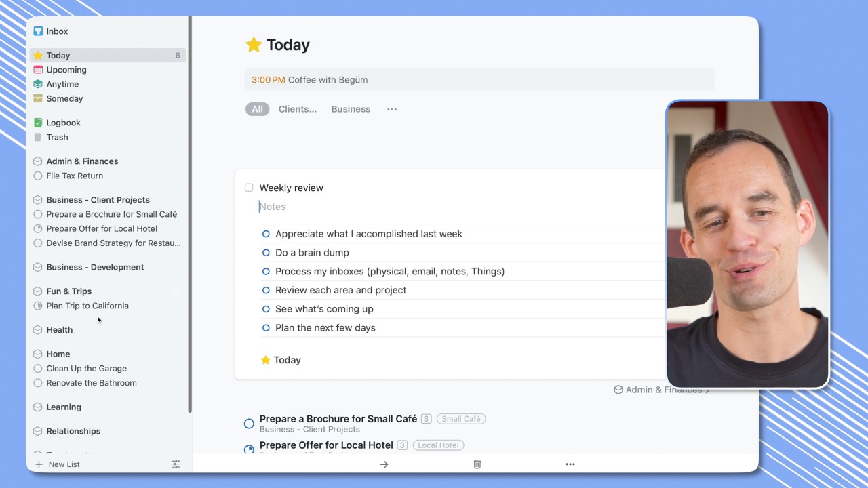Check the Weekly review to-do checkbox

coord(249,188)
